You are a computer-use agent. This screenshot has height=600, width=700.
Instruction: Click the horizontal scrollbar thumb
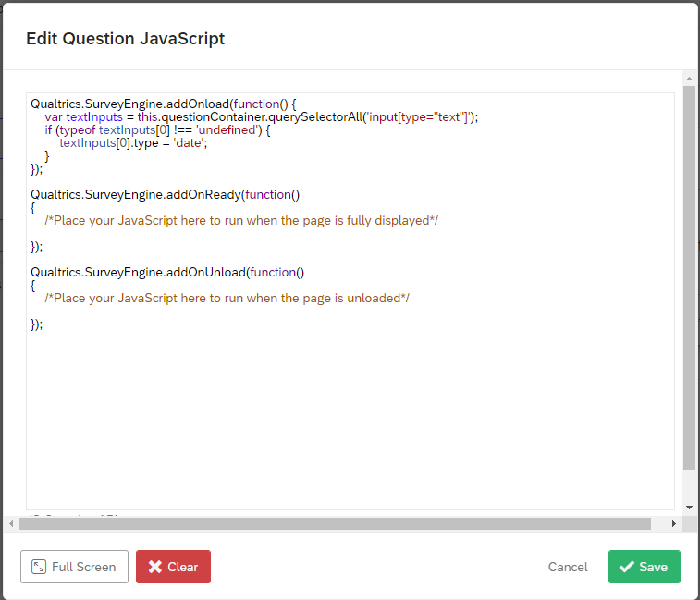pyautogui.click(x=333, y=523)
